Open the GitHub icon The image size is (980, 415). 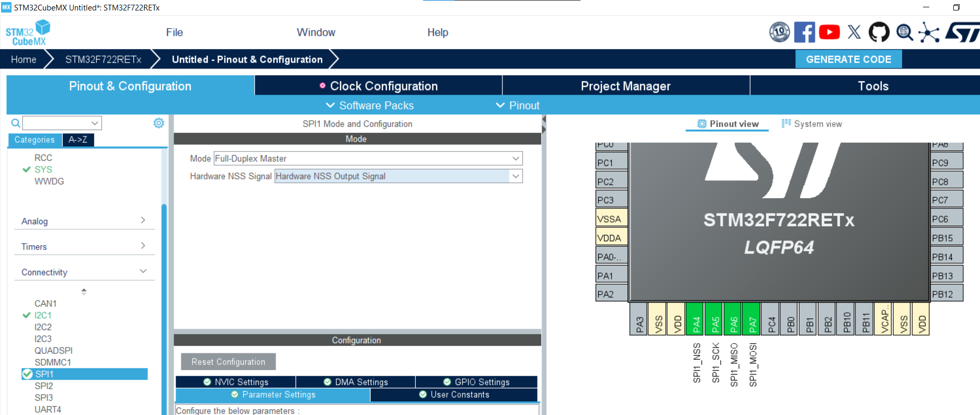click(x=879, y=32)
